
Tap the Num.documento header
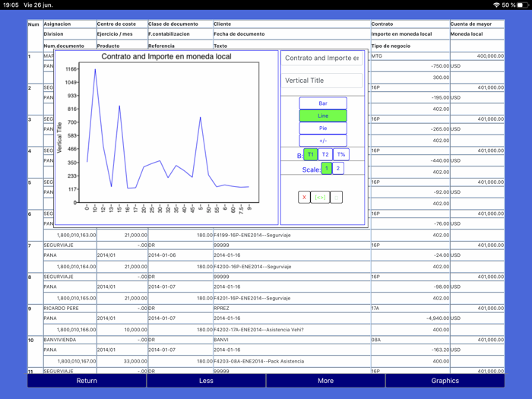(70, 46)
